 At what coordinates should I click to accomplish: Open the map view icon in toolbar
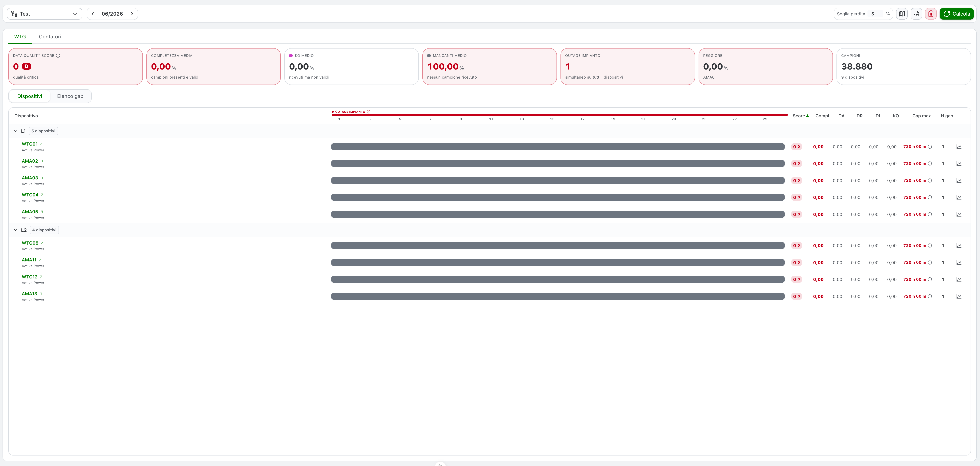(x=902, y=14)
